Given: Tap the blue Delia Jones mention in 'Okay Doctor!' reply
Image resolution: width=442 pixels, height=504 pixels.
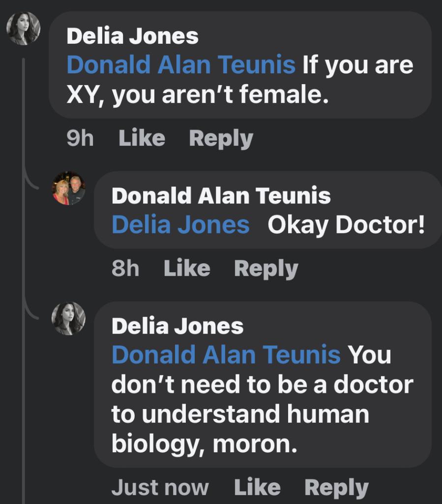Looking at the screenshot, I should 180,224.
